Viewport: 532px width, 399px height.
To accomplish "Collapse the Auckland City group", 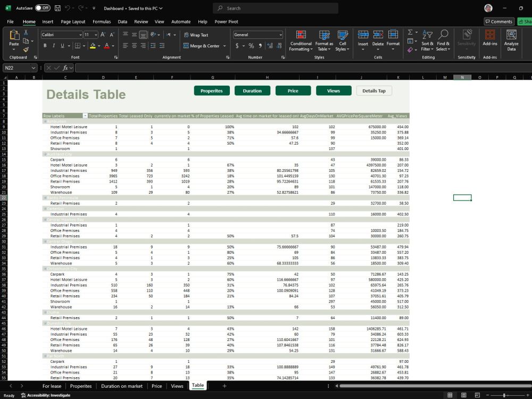I will 45,154.
